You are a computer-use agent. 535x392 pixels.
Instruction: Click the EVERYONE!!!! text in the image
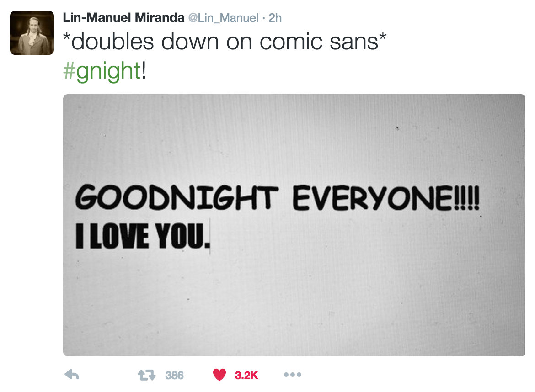click(386, 200)
